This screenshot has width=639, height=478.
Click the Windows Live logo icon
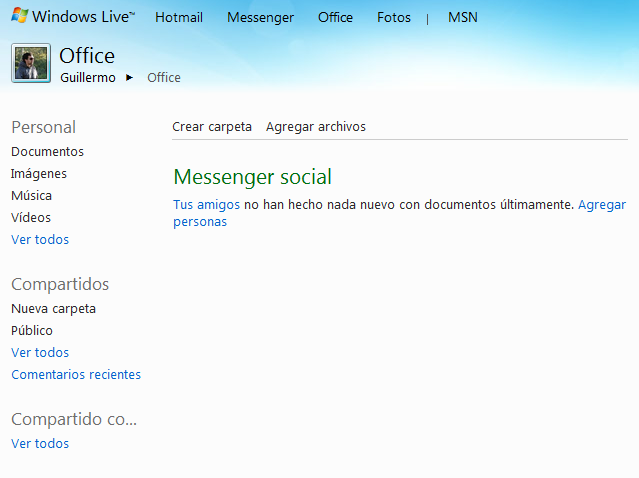tap(19, 15)
